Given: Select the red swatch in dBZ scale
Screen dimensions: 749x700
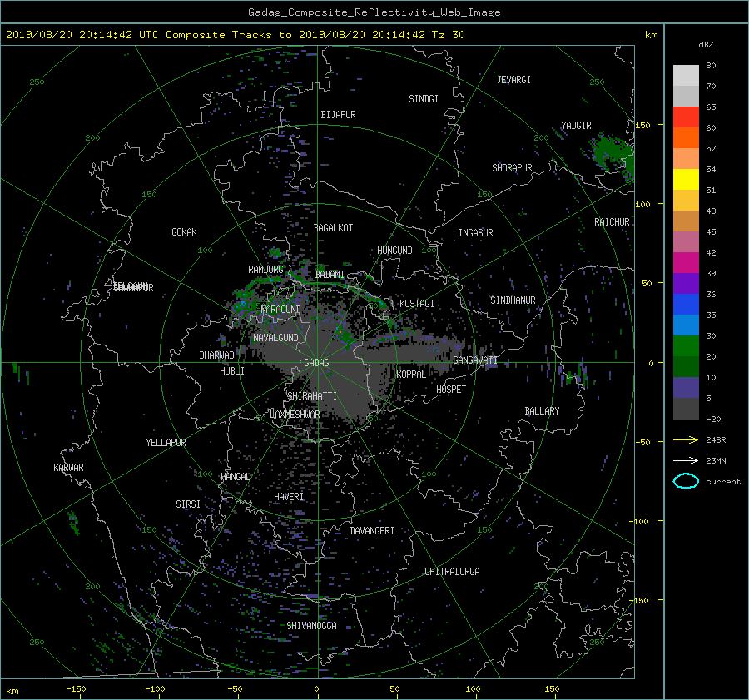Looking at the screenshot, I should [686, 117].
